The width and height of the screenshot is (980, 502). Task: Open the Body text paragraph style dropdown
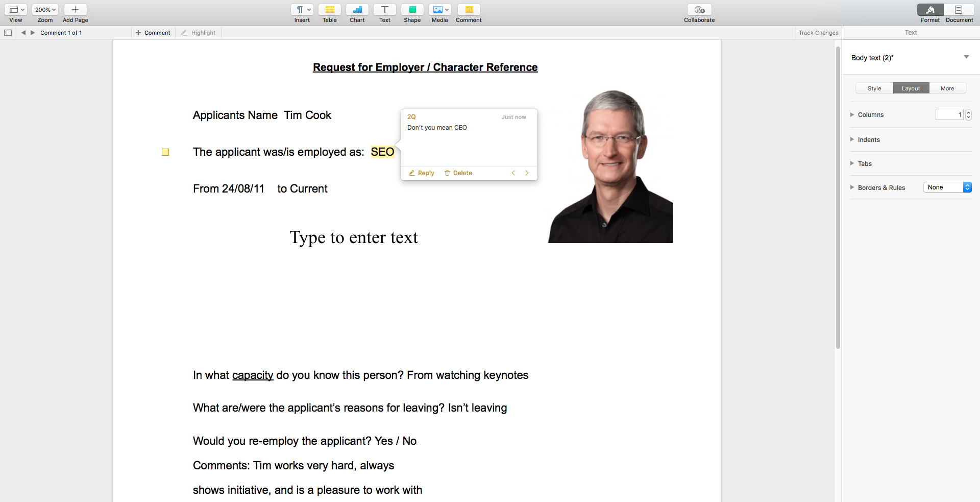[x=966, y=57]
